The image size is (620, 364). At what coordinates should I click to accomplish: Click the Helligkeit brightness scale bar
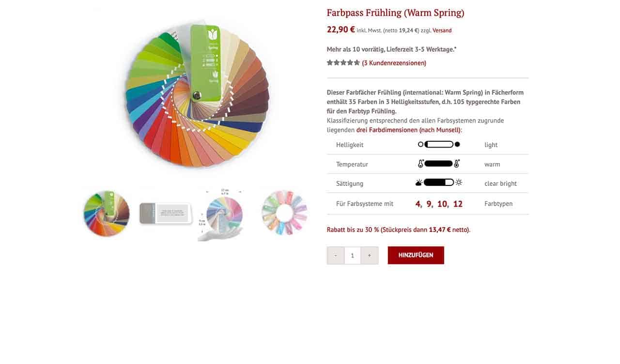tap(439, 145)
